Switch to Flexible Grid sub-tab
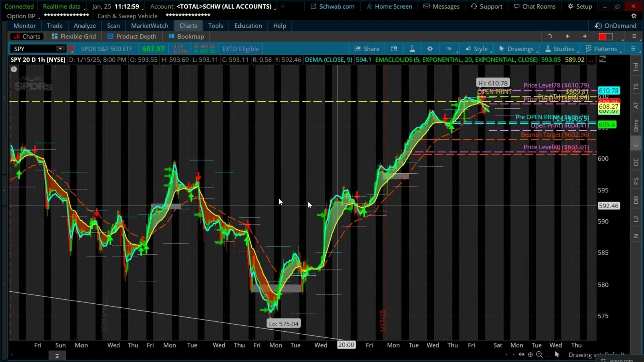This screenshot has width=644, height=362. (x=74, y=36)
